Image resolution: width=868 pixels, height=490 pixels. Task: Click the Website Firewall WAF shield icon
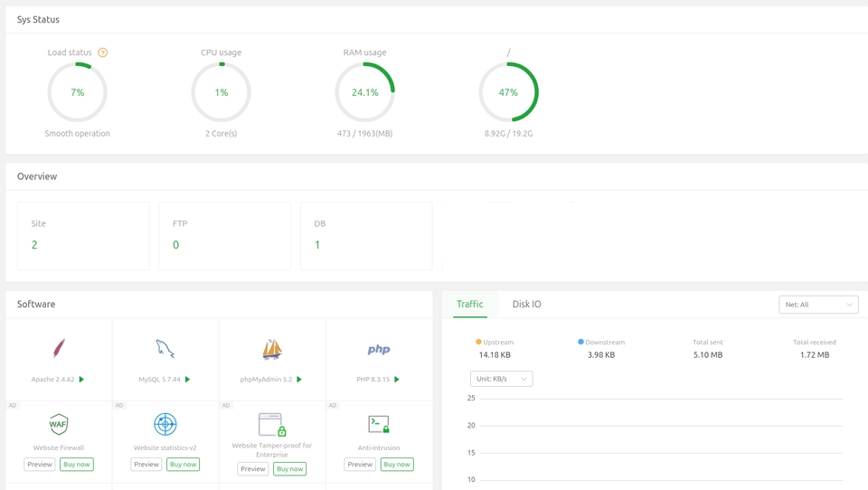pyautogui.click(x=58, y=425)
